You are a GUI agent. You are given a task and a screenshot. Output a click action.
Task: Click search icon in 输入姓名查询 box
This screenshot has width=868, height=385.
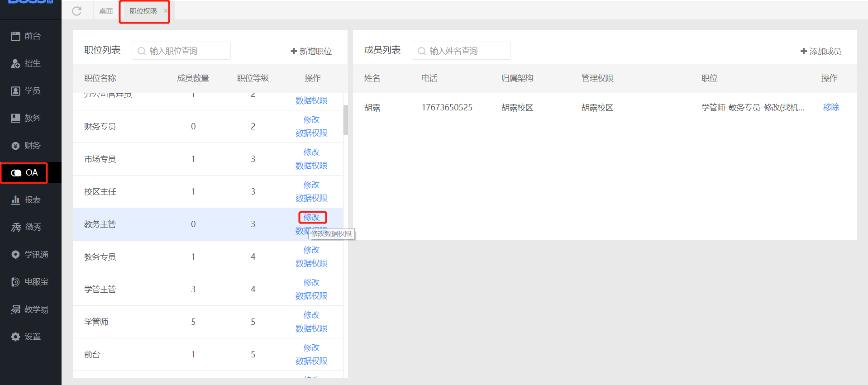coord(422,51)
